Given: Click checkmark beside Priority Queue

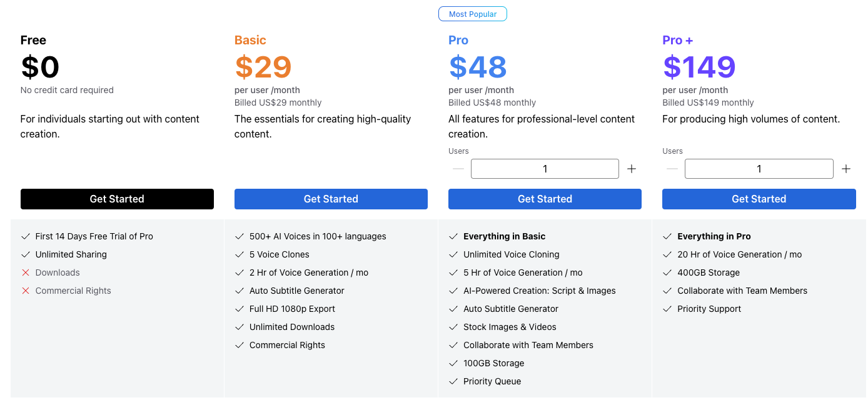Looking at the screenshot, I should [x=453, y=381].
